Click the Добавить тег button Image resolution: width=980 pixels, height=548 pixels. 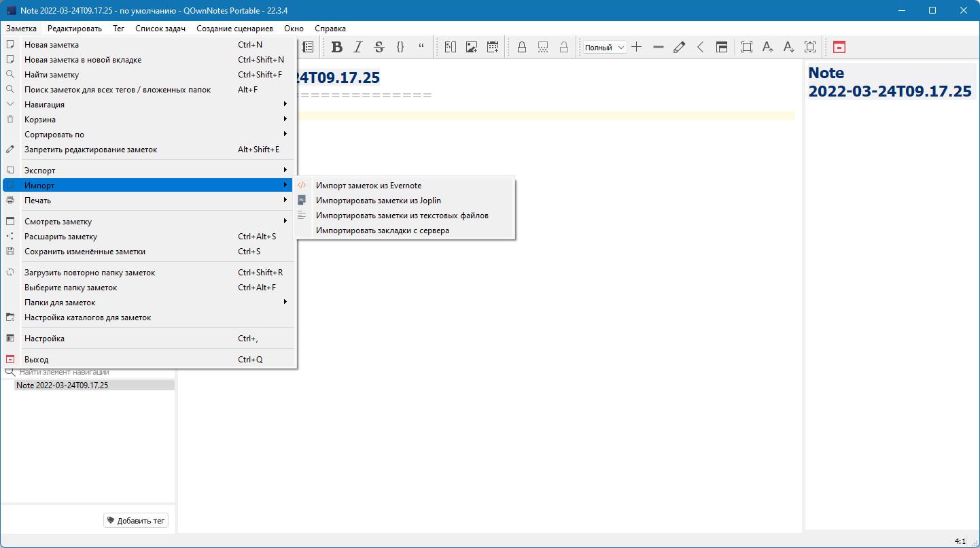[x=136, y=521]
